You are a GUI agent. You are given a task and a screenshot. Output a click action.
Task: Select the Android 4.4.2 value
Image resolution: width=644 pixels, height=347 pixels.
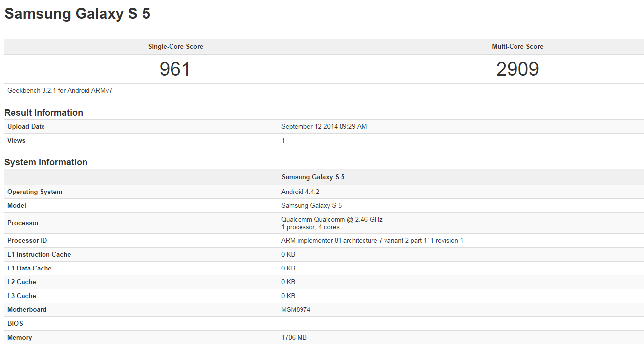301,192
